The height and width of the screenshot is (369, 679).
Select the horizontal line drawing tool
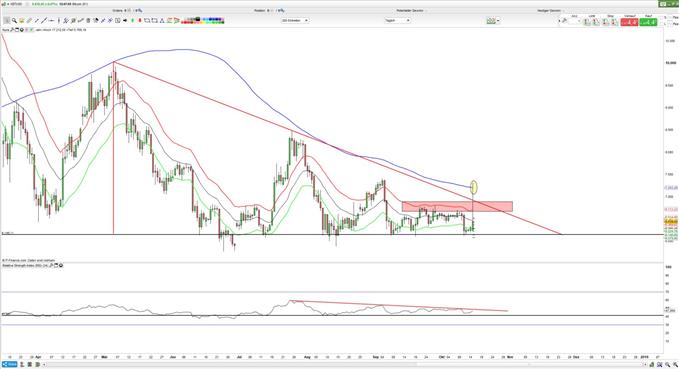click(x=52, y=20)
